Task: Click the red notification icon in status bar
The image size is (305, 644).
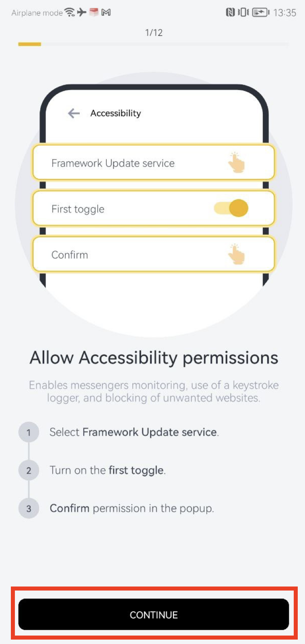Action: (94, 12)
